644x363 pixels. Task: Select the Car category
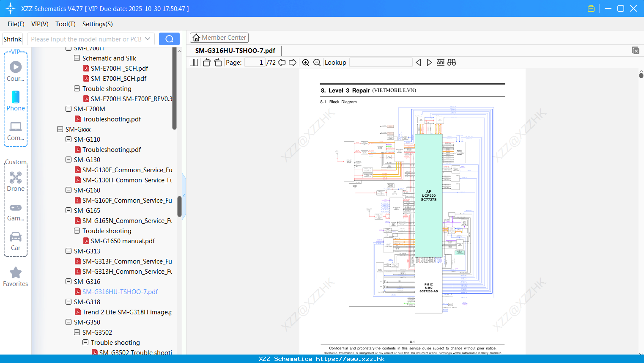(x=16, y=241)
